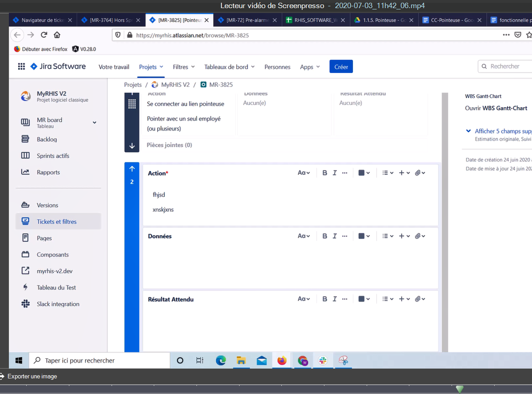Reload the page with browser refresh button
Image resolution: width=532 pixels, height=394 pixels.
point(44,35)
